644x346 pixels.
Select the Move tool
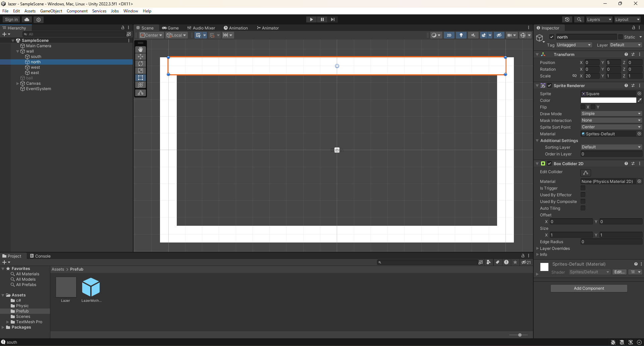pos(141,57)
